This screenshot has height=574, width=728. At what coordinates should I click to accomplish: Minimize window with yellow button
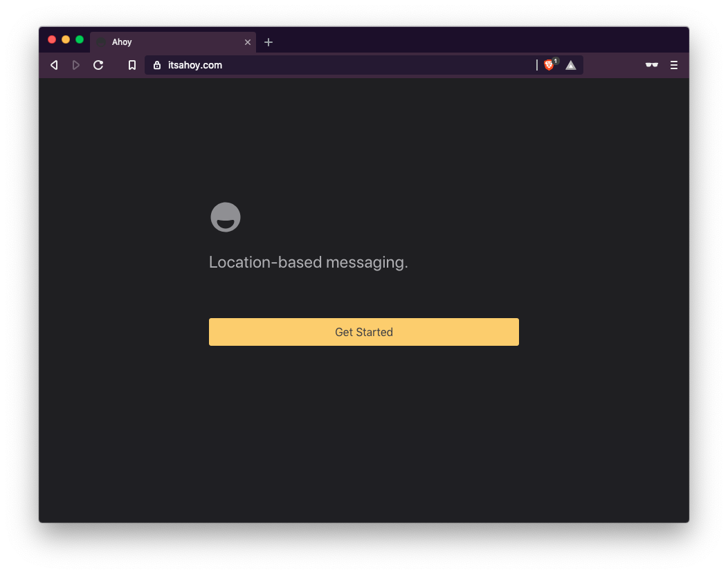pos(66,40)
